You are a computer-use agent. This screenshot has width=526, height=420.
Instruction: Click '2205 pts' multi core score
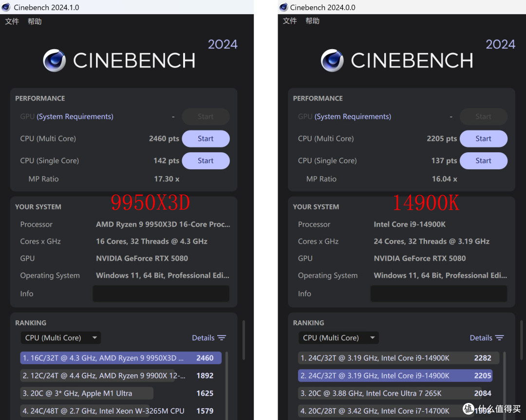[x=442, y=138]
